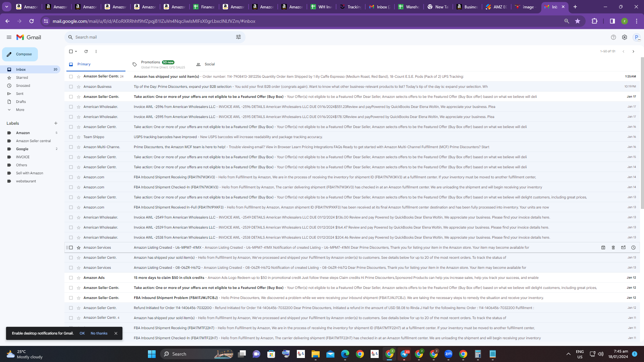The image size is (644, 362).
Task: Switch to the WH Inv browser tab
Action: coord(321,7)
